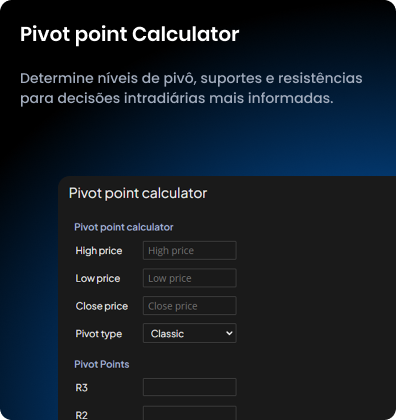Click the 'Determine níveis de pivô' description text
This screenshot has height=420, width=396.
(x=109, y=79)
